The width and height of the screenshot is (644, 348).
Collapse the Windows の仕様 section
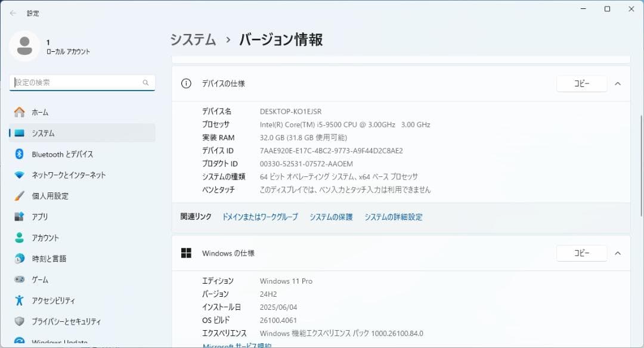(618, 253)
